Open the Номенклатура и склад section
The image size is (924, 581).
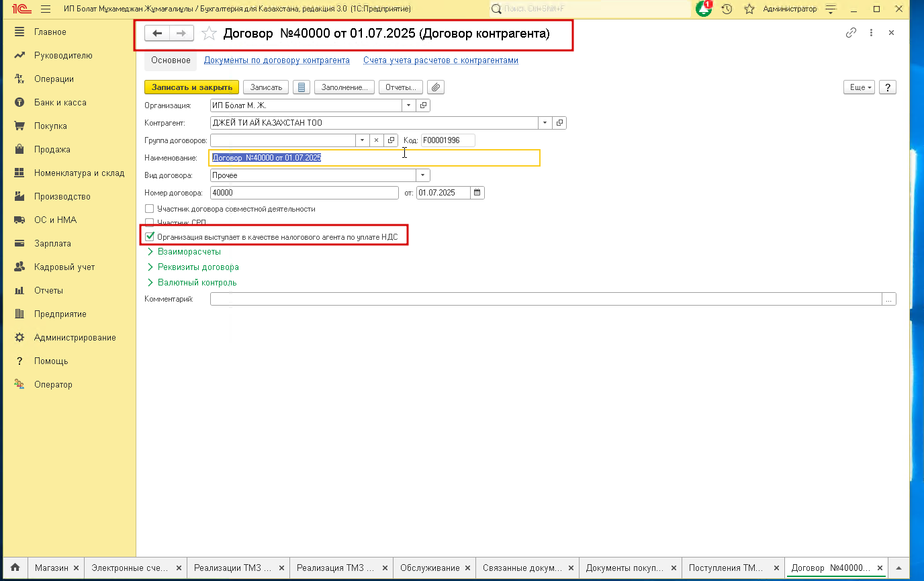[x=79, y=173]
